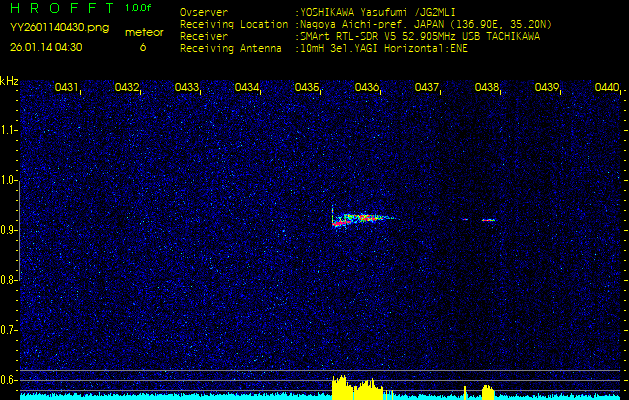Image resolution: width=629 pixels, height=400 pixels.
Task: Click the 0438 time marker
Action: click(x=487, y=88)
